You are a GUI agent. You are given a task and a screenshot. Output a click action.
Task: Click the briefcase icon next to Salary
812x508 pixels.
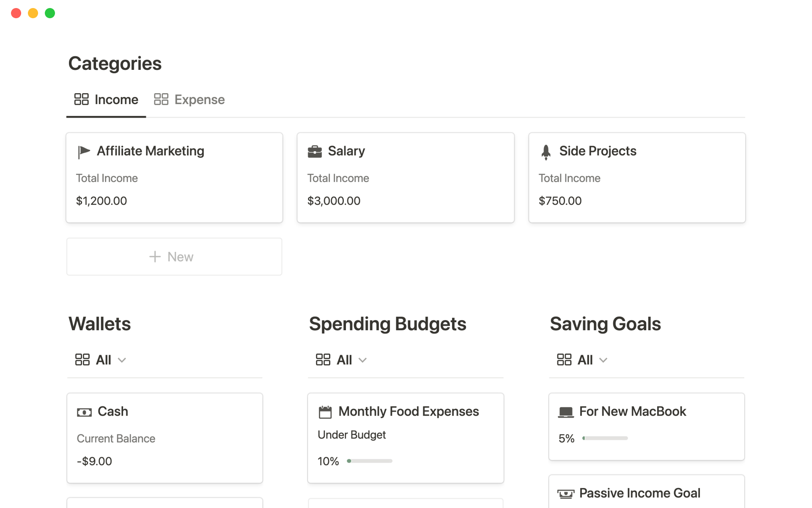pos(315,152)
